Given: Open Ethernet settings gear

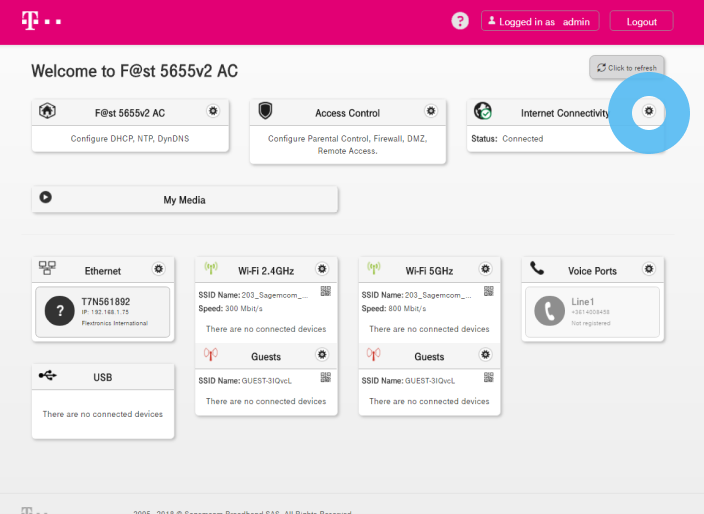Looking at the screenshot, I should [158, 269].
